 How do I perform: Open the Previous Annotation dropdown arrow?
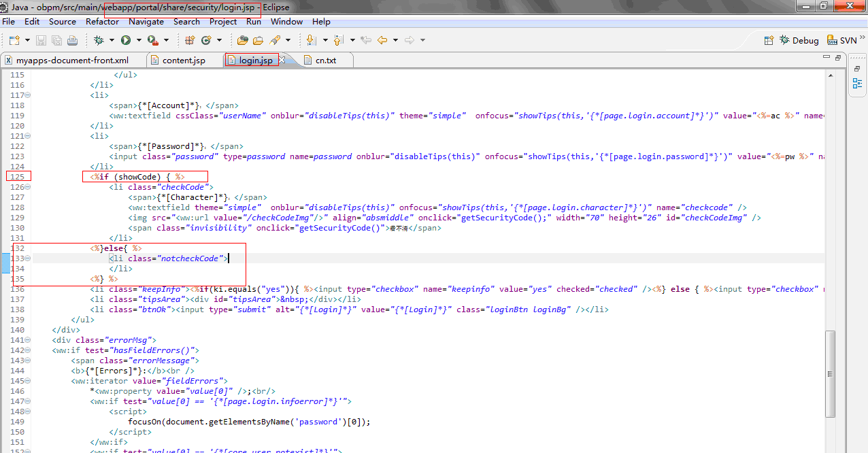pos(352,40)
